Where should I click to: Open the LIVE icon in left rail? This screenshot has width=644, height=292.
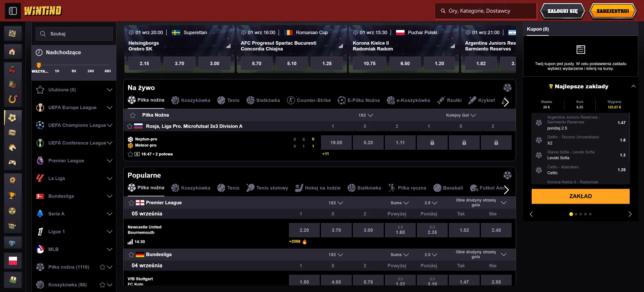click(13, 133)
